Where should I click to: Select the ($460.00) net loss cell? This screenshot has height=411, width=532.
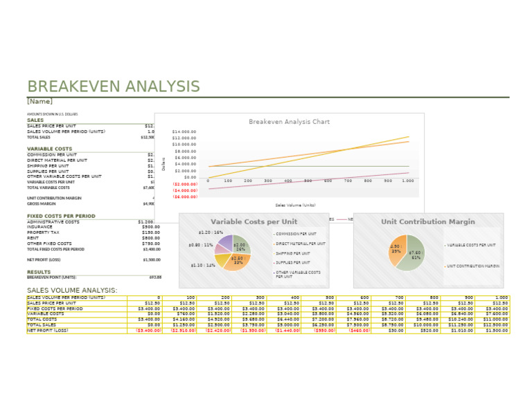click(353, 330)
